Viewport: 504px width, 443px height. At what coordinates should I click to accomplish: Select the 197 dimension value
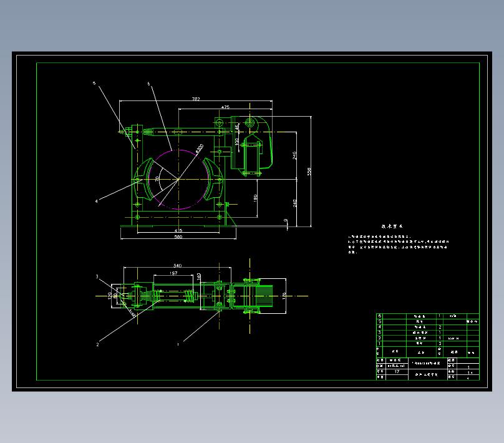(173, 273)
